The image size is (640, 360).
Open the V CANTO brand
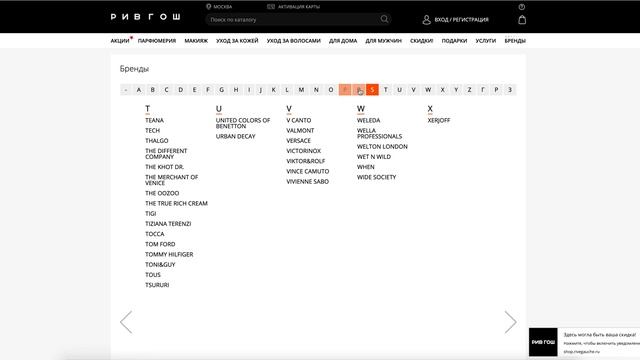(x=299, y=120)
